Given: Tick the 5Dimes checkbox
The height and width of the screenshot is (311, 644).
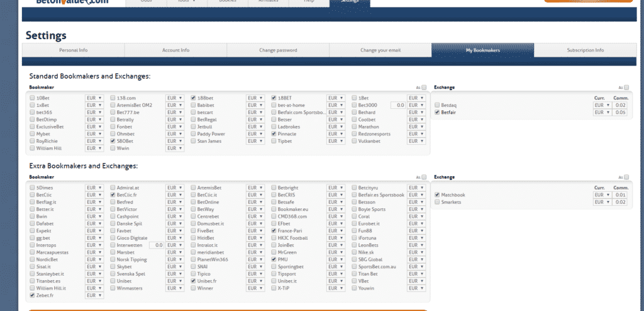Looking at the screenshot, I should (x=32, y=188).
